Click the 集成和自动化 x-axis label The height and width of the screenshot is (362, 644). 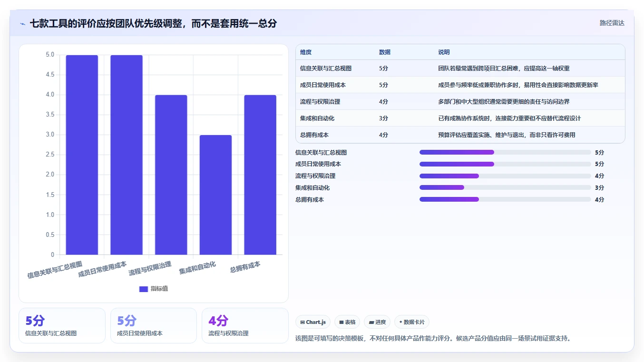click(x=197, y=268)
